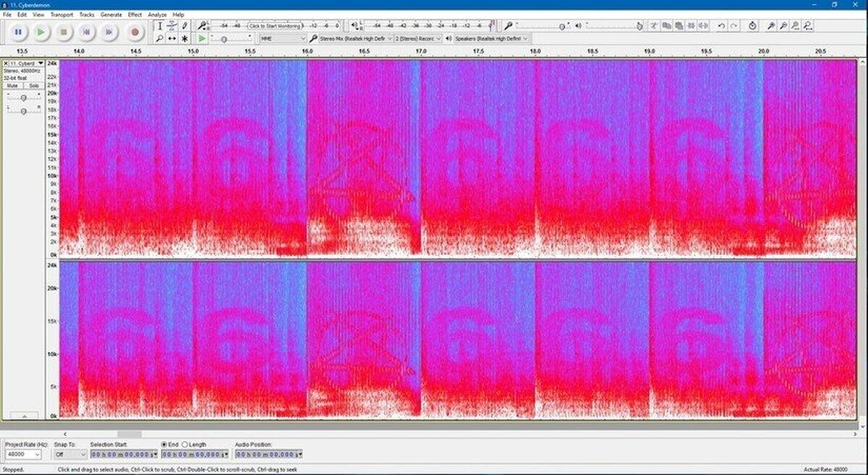Open the Generate menu
868x475 pixels.
[x=111, y=14]
